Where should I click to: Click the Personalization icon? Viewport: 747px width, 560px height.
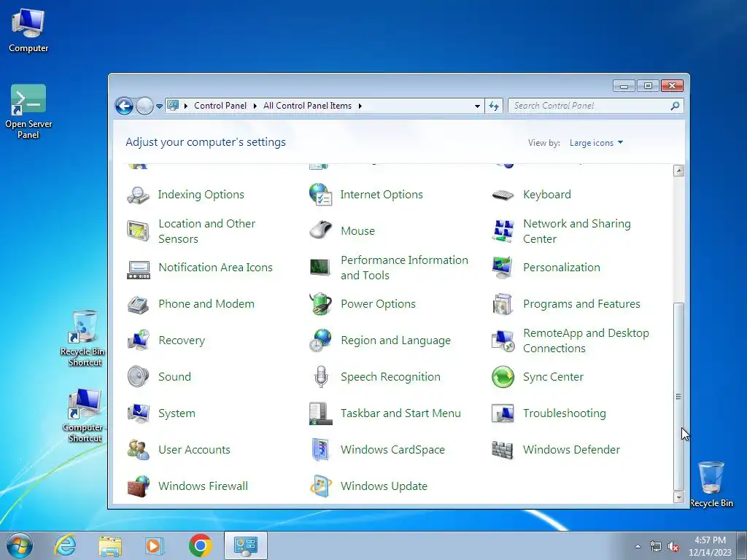(503, 268)
